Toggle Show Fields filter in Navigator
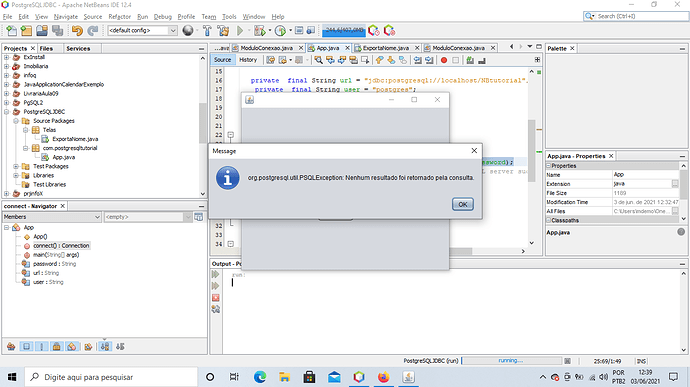690x387 pixels. pyautogui.click(x=26, y=346)
